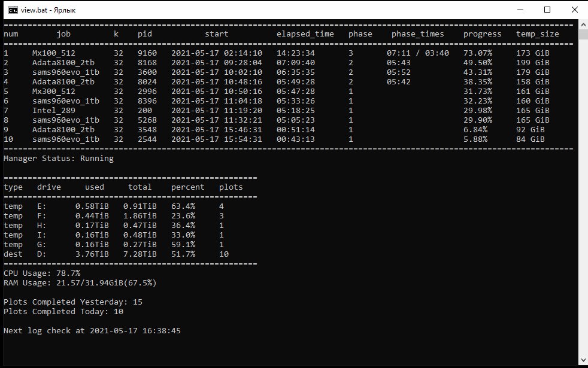Viewport: 588px width, 368px height.
Task: Click temp size '92 GiB'
Action: pyautogui.click(x=531, y=130)
